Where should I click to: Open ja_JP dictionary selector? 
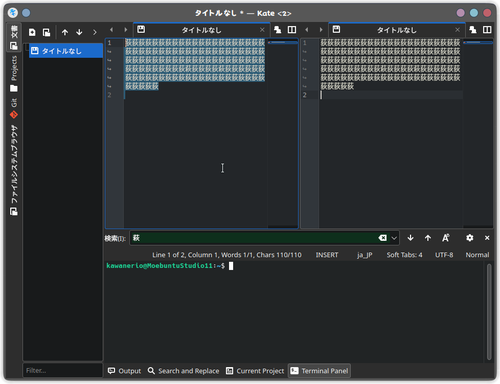[x=364, y=255]
